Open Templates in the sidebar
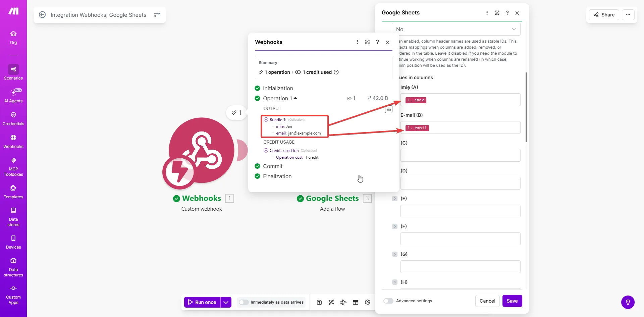 click(13, 192)
